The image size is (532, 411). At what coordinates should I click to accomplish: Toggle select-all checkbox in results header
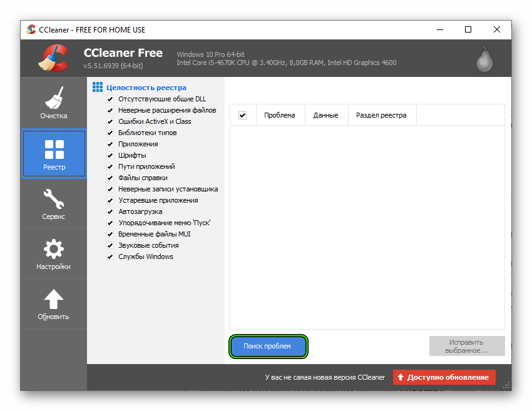pyautogui.click(x=243, y=115)
